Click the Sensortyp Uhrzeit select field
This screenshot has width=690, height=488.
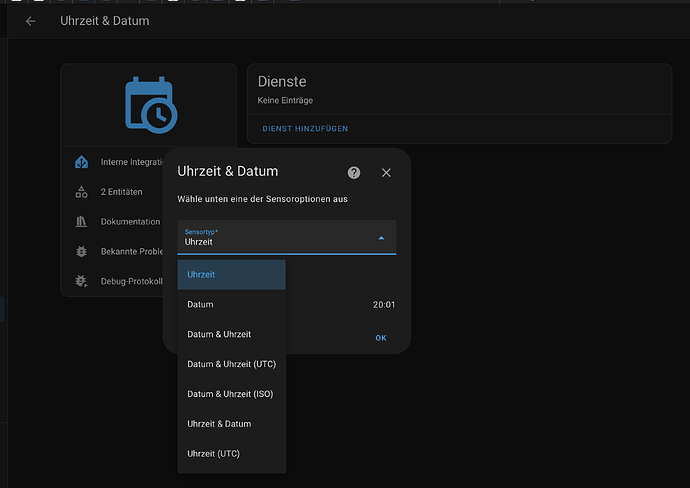[286, 237]
